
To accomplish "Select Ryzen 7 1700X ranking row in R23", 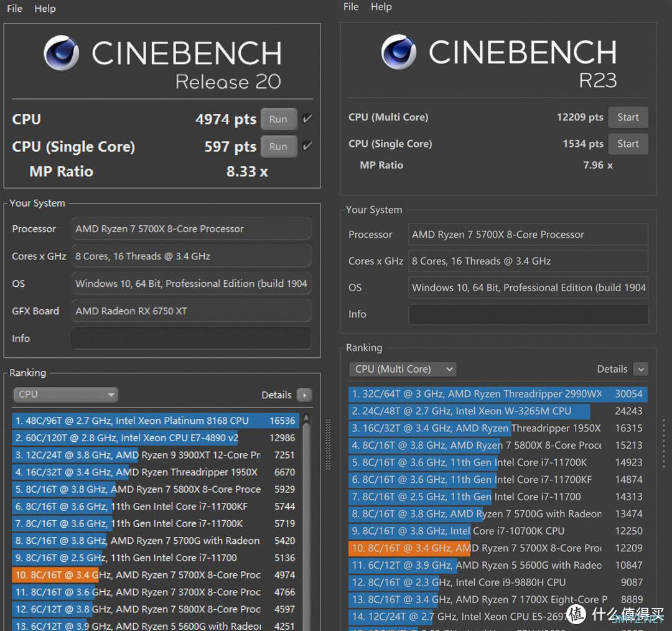I will (498, 600).
